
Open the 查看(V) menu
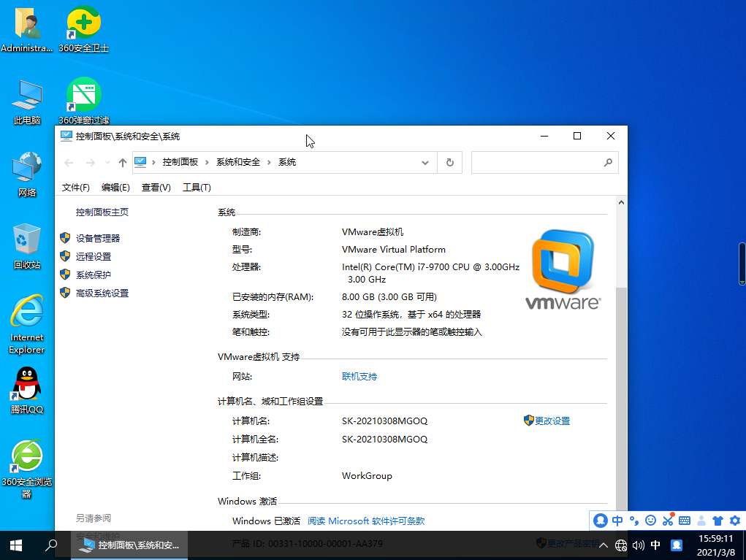(x=156, y=188)
